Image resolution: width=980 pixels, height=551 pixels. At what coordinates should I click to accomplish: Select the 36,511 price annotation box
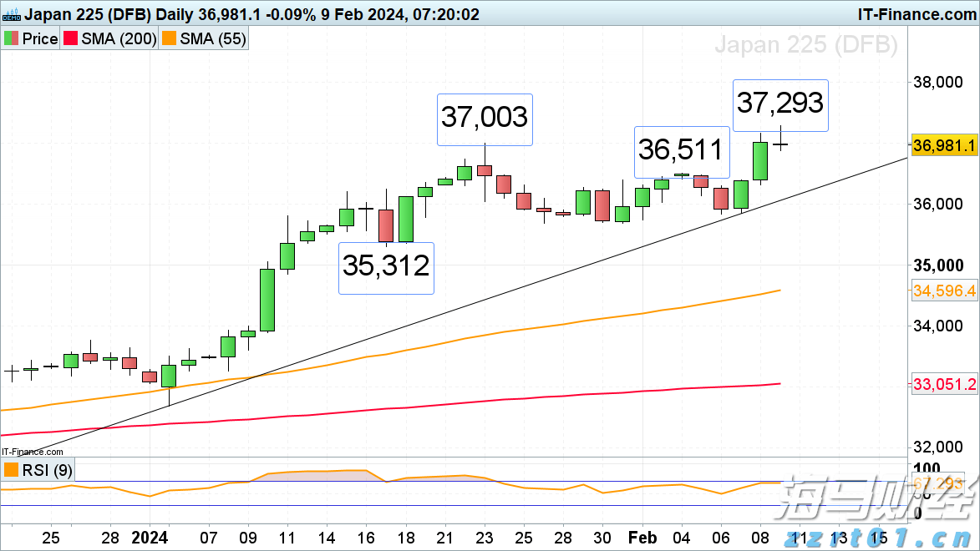tap(680, 150)
